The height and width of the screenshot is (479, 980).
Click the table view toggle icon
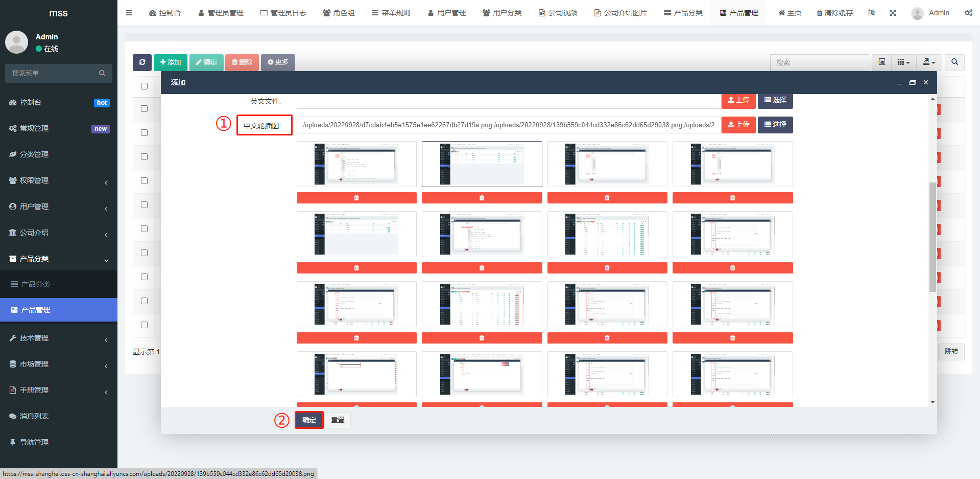881,62
